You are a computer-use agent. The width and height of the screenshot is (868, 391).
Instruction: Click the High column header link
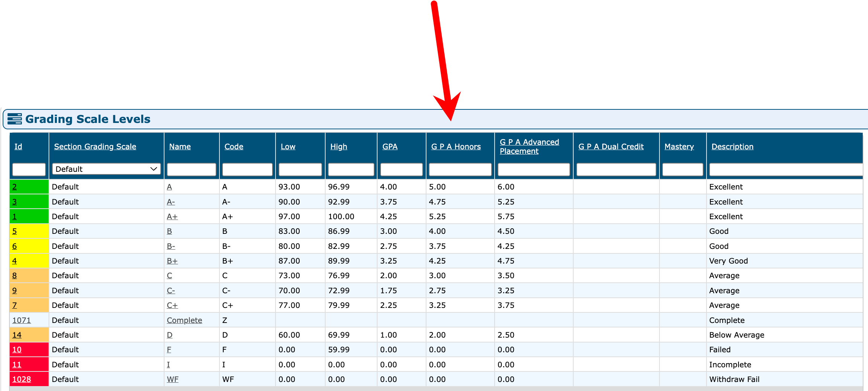point(338,147)
